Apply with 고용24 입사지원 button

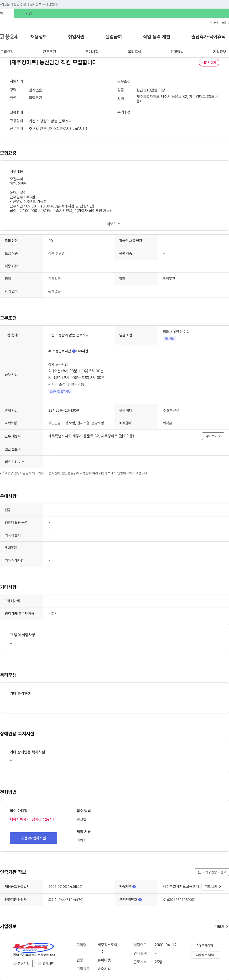(34, 838)
